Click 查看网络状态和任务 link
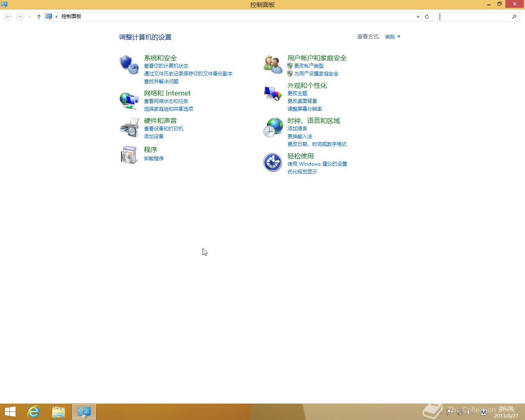The width and height of the screenshot is (525, 420). 166,101
